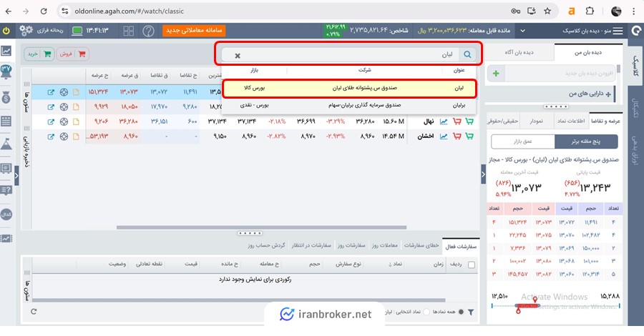This screenshot has height=336, width=644.
Task: Open the safe box sidebar icon
Action: [6, 168]
